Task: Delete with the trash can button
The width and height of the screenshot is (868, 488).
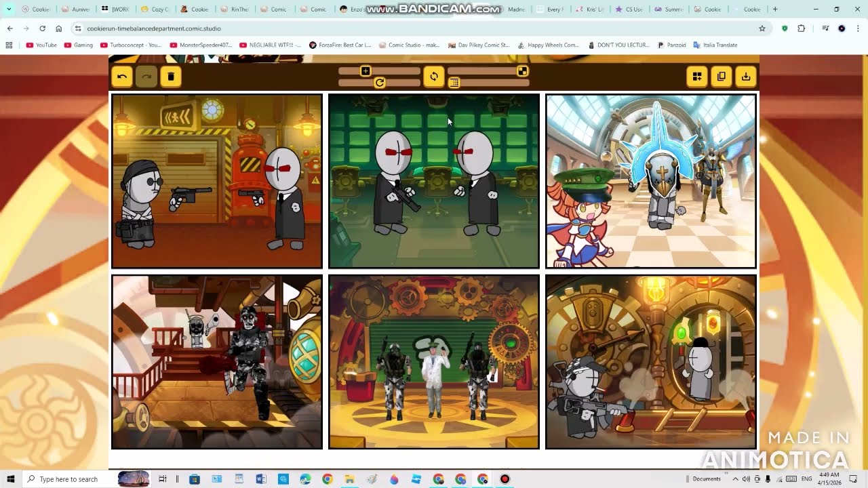Action: click(171, 77)
